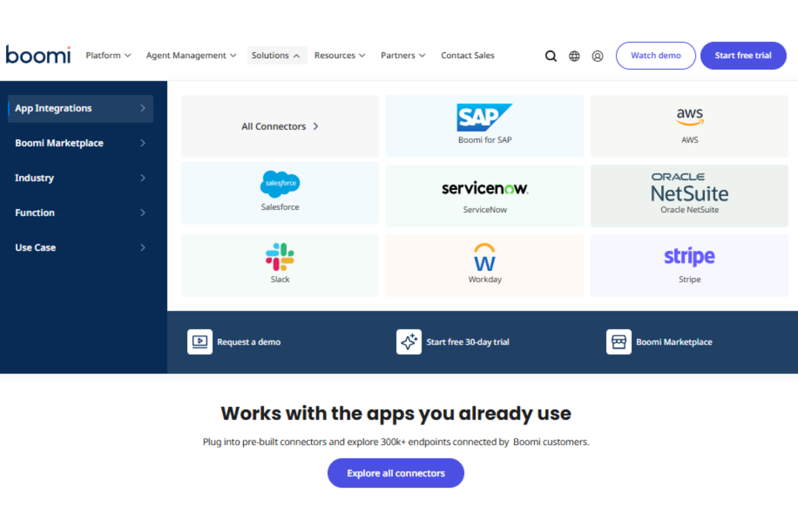This screenshot has width=798, height=532.
Task: Click the Oracle NetSuite caption
Action: (x=690, y=210)
